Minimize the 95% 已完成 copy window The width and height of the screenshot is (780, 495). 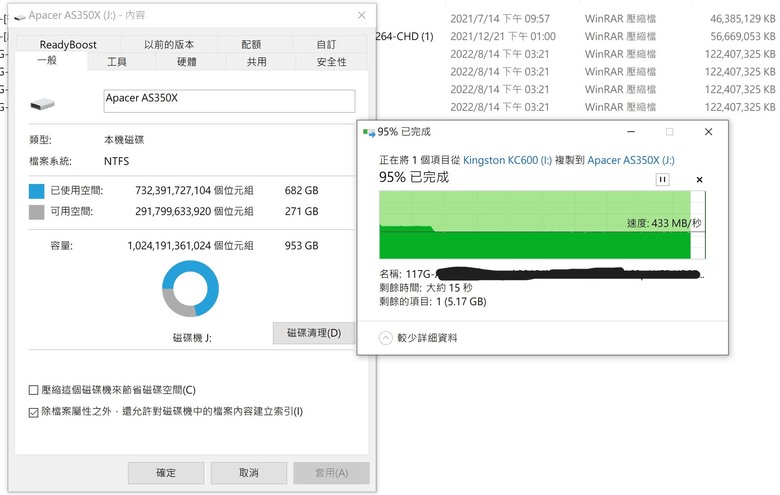point(631,132)
